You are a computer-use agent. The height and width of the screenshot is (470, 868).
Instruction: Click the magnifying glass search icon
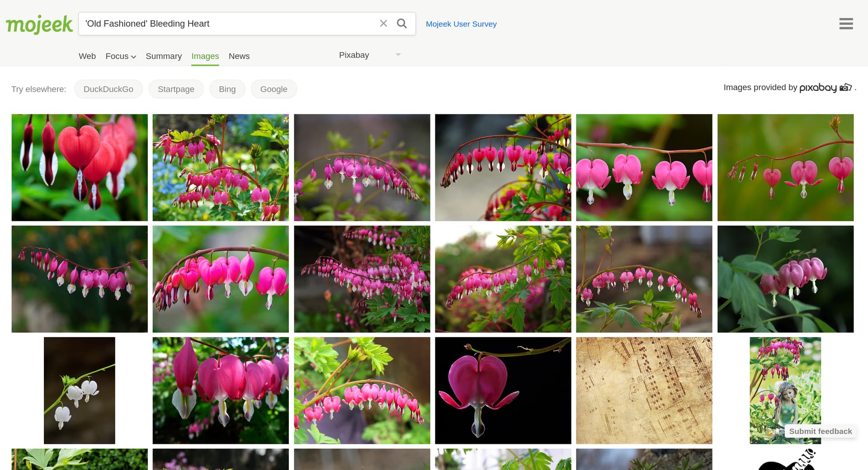coord(401,24)
